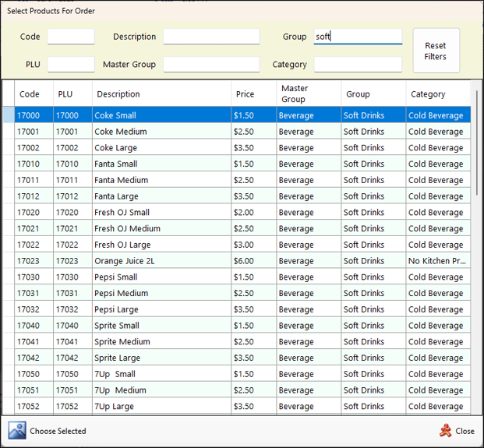The width and height of the screenshot is (484, 448).
Task: Select the Pepsi Large description cell
Action: [161, 309]
